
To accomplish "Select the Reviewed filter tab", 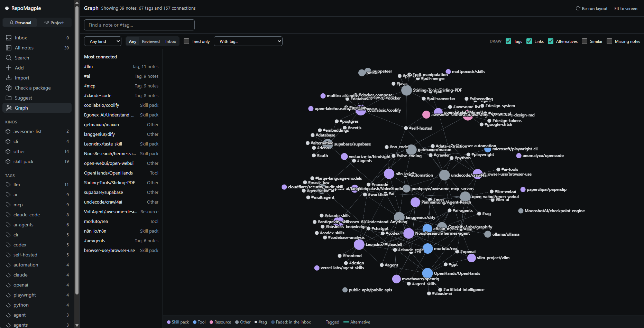I will point(151,41).
